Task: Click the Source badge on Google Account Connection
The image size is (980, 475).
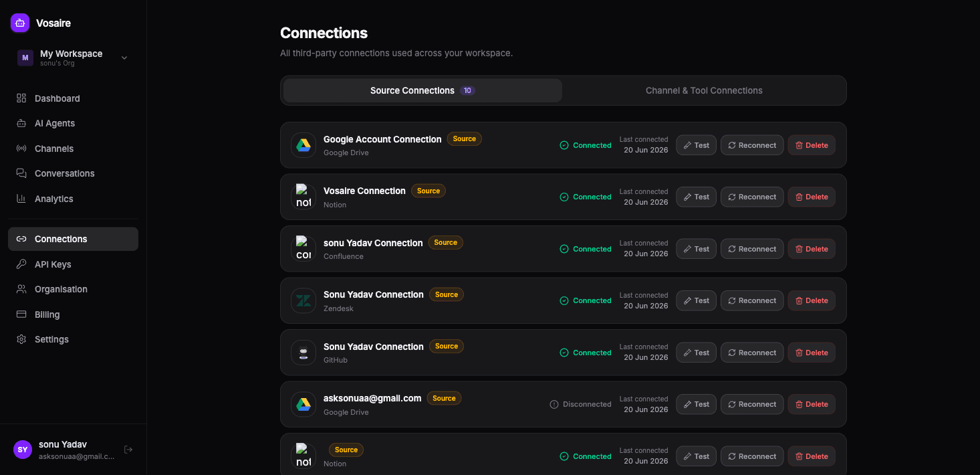Action: click(x=465, y=139)
